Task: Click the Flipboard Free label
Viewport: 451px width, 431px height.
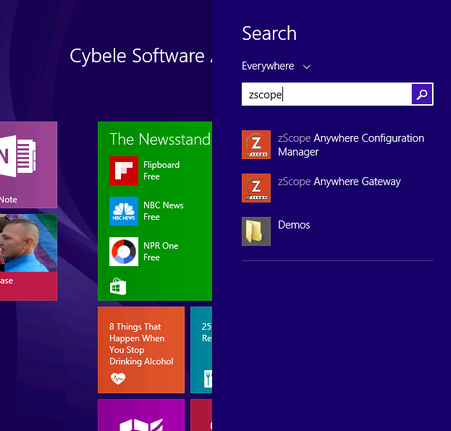Action: [x=161, y=170]
